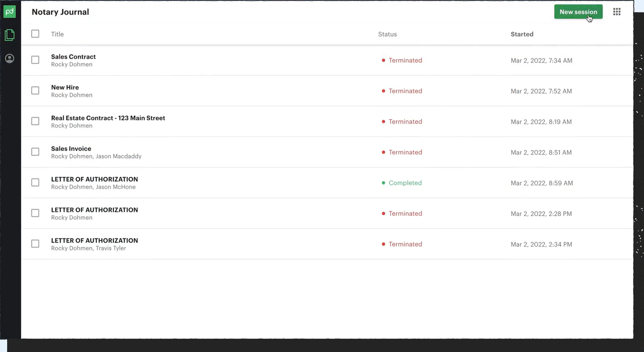Open the New Hire session title
This screenshot has width=644, height=352.
(65, 87)
